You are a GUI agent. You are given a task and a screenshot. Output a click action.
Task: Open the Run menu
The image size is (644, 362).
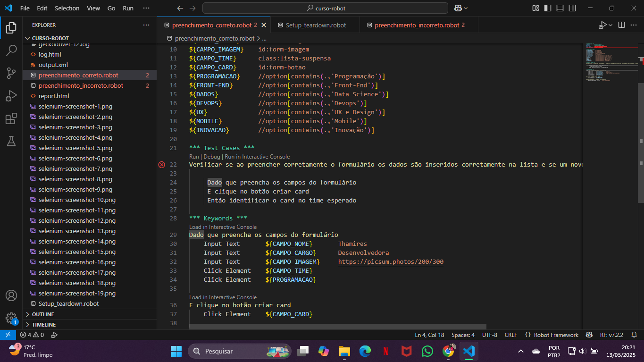click(x=128, y=8)
